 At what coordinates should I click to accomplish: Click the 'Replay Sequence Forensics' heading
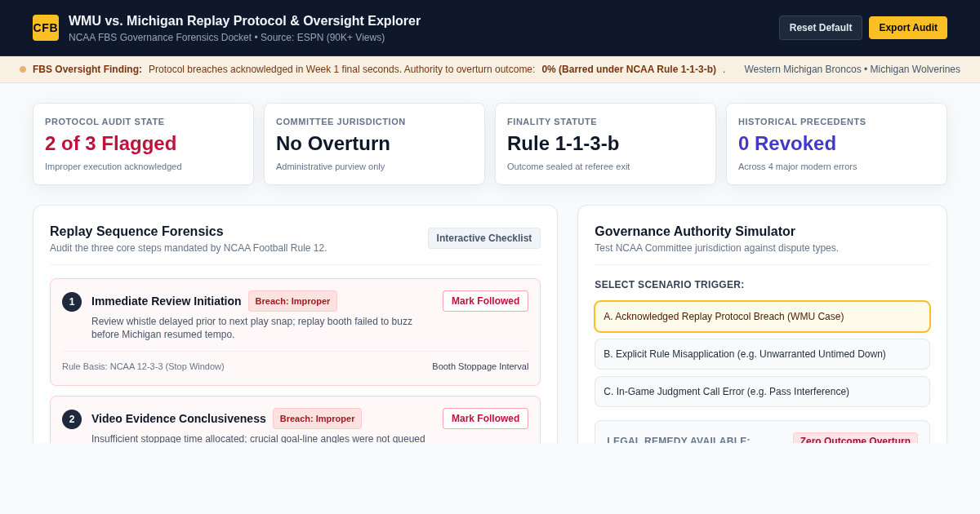pyautogui.click(x=136, y=232)
